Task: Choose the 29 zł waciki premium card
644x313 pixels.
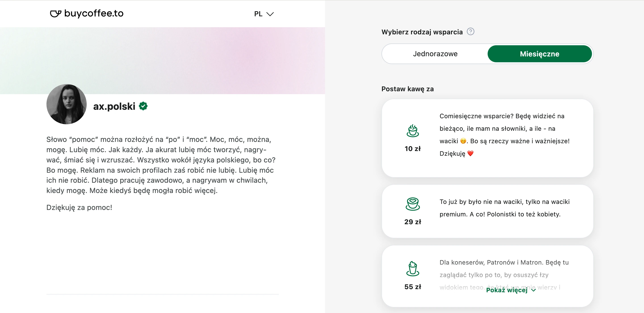Action: coord(487,211)
